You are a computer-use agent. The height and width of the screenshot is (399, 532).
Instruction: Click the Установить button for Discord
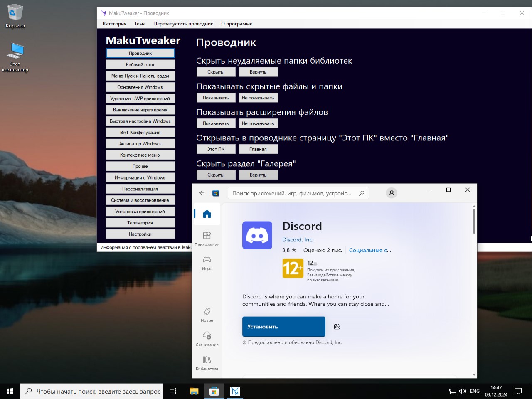point(284,327)
